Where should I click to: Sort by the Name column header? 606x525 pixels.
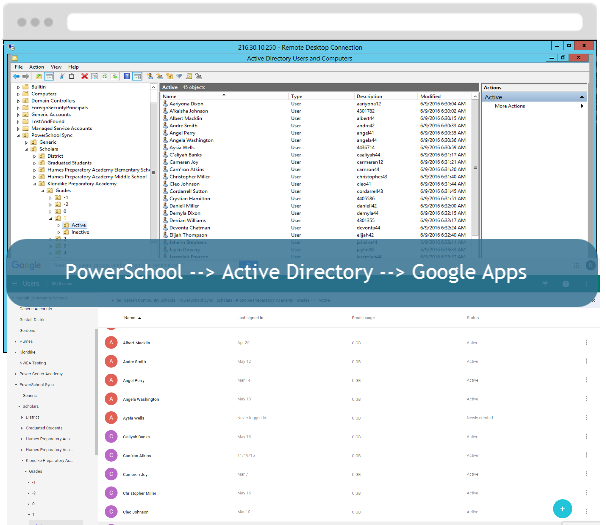[x=225, y=96]
